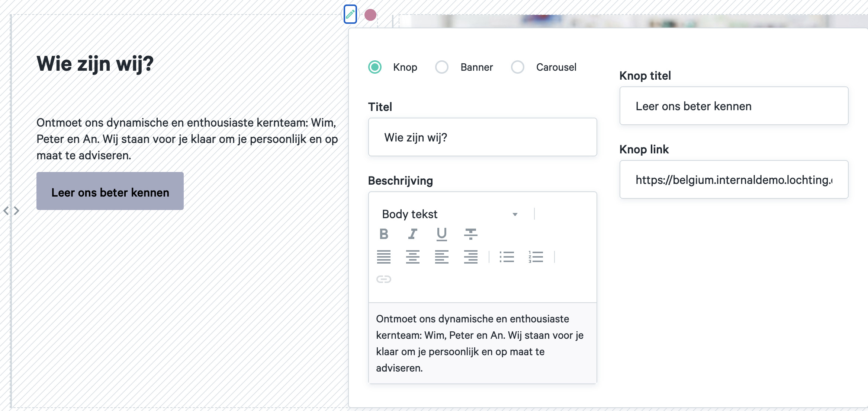Viewport: 868px width, 411px height.
Task: Justify the text alignment
Action: [x=384, y=257]
